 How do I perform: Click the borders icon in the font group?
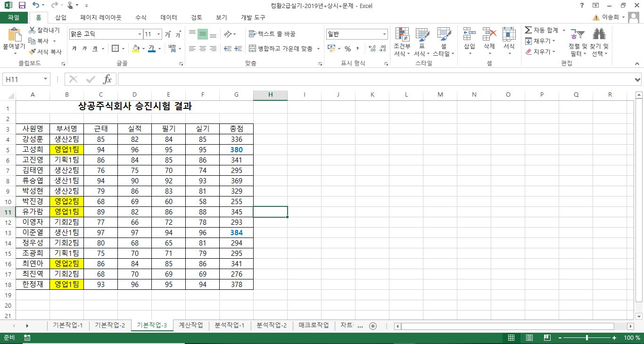[115, 49]
